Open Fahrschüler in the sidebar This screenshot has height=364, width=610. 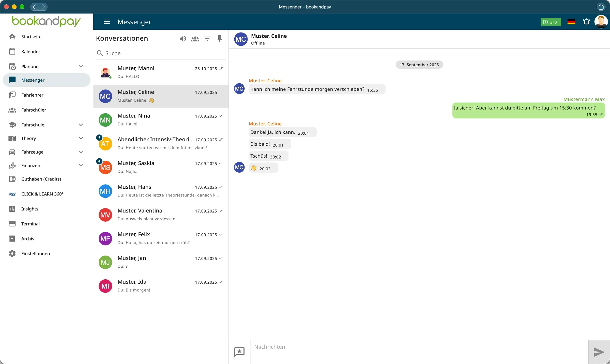(x=47, y=110)
